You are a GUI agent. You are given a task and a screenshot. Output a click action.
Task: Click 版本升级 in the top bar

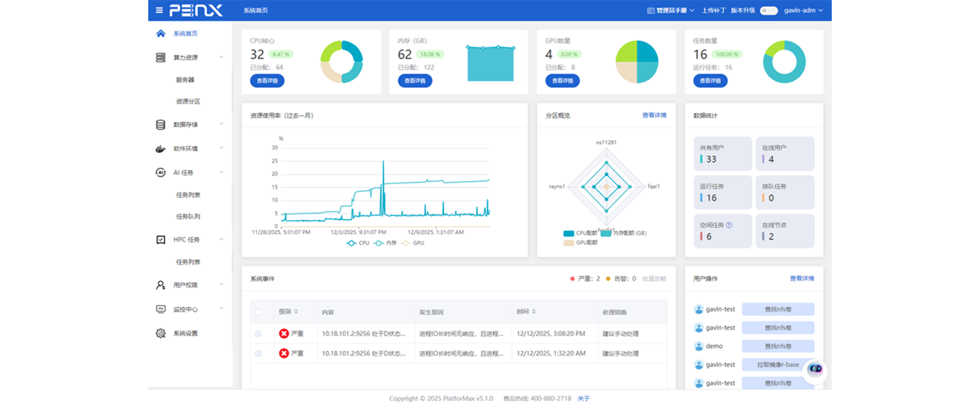[743, 10]
